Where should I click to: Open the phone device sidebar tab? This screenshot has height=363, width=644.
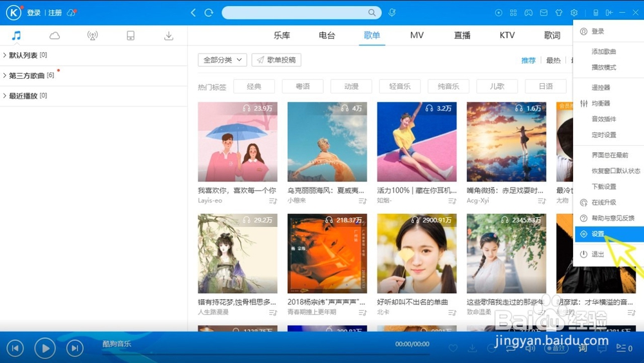click(x=131, y=35)
